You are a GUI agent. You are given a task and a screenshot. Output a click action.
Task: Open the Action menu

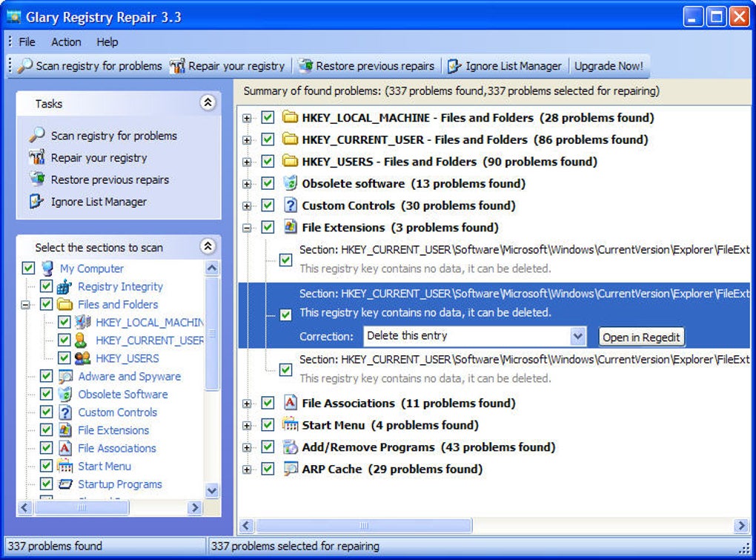pos(66,42)
